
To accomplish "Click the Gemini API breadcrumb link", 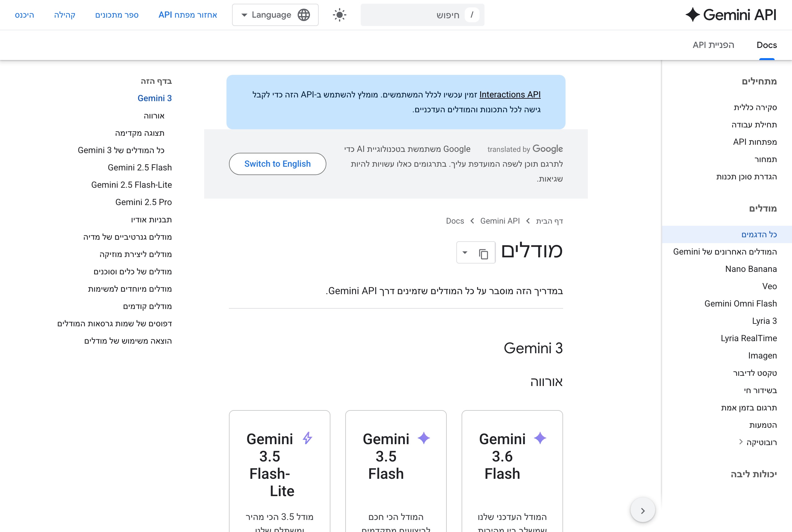I will (x=500, y=221).
